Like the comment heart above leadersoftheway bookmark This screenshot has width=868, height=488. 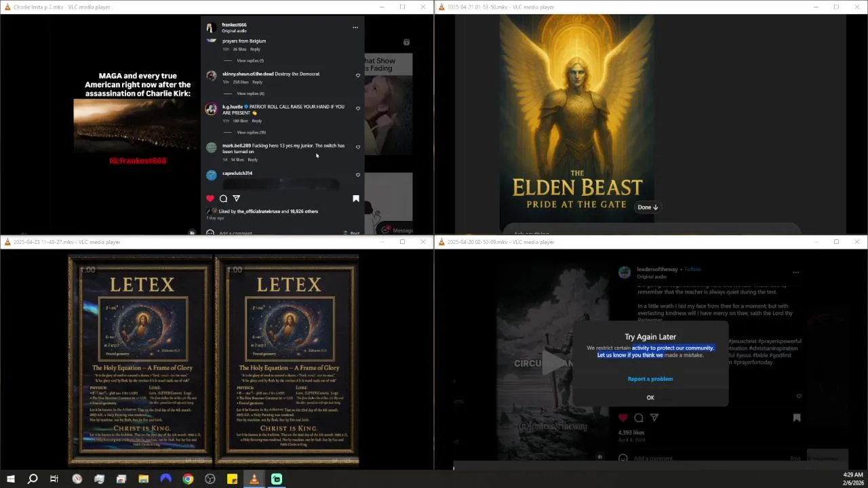799,396
